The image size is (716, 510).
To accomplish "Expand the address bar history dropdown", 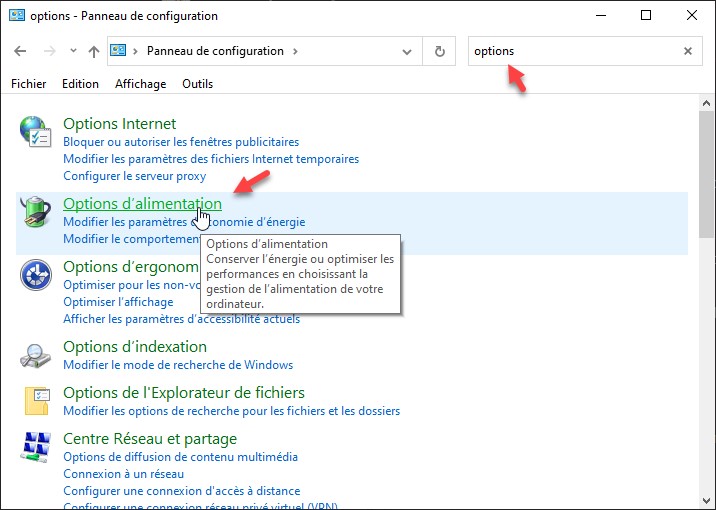I will [x=407, y=51].
